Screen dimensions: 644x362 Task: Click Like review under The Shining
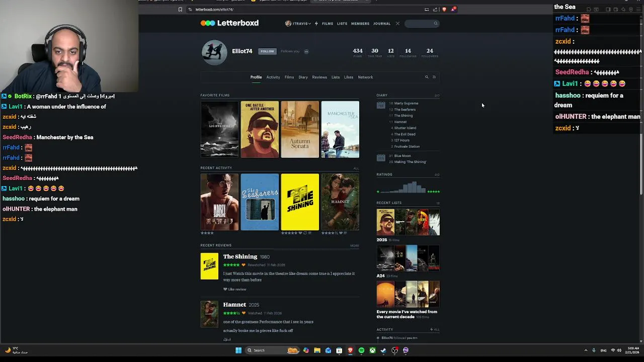234,290
